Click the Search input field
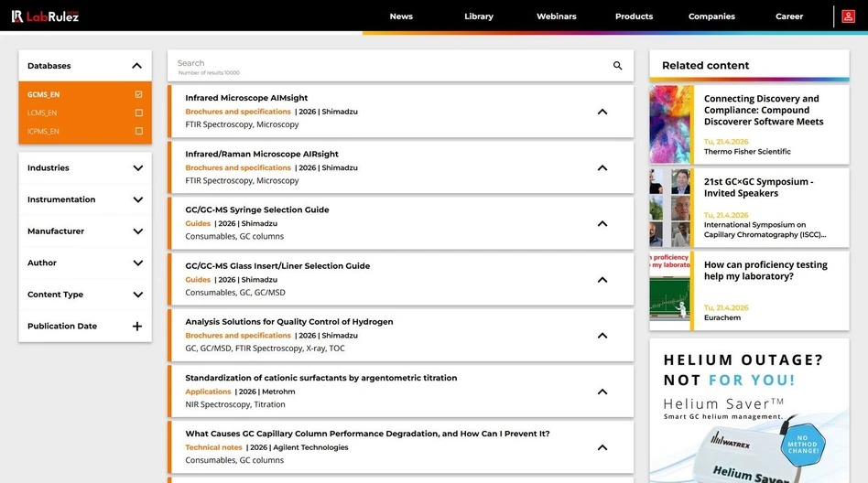This screenshot has width=868, height=483. pos(385,64)
